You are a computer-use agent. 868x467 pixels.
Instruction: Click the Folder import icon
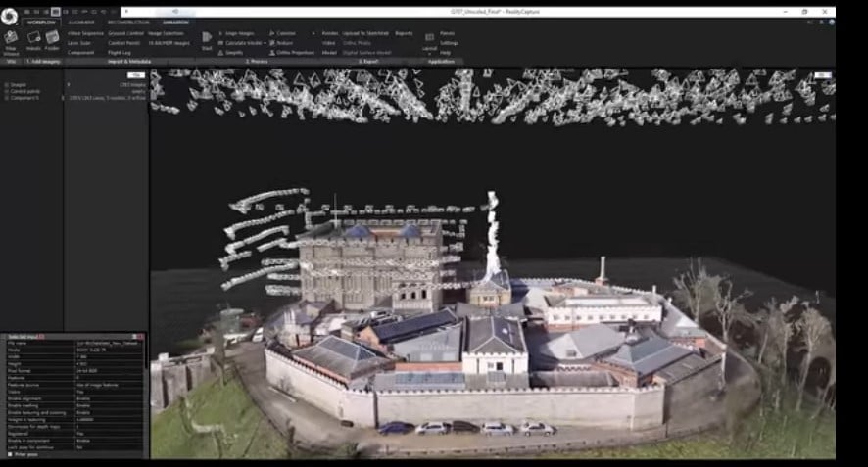pyautogui.click(x=52, y=39)
